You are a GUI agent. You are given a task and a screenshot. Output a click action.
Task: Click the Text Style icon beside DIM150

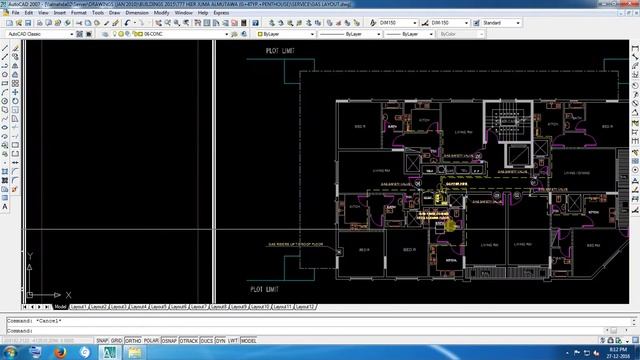[x=373, y=23]
